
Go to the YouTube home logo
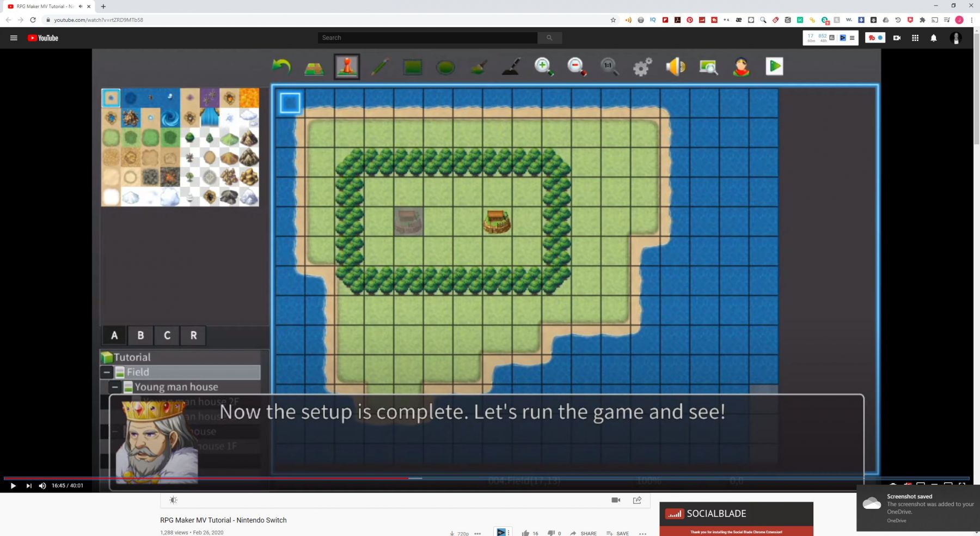(43, 38)
